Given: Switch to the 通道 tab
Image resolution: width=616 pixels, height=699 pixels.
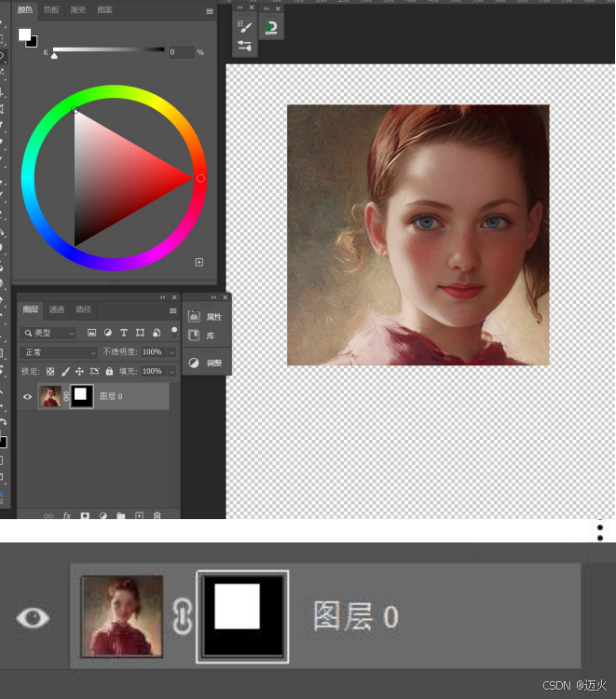Looking at the screenshot, I should 57,309.
